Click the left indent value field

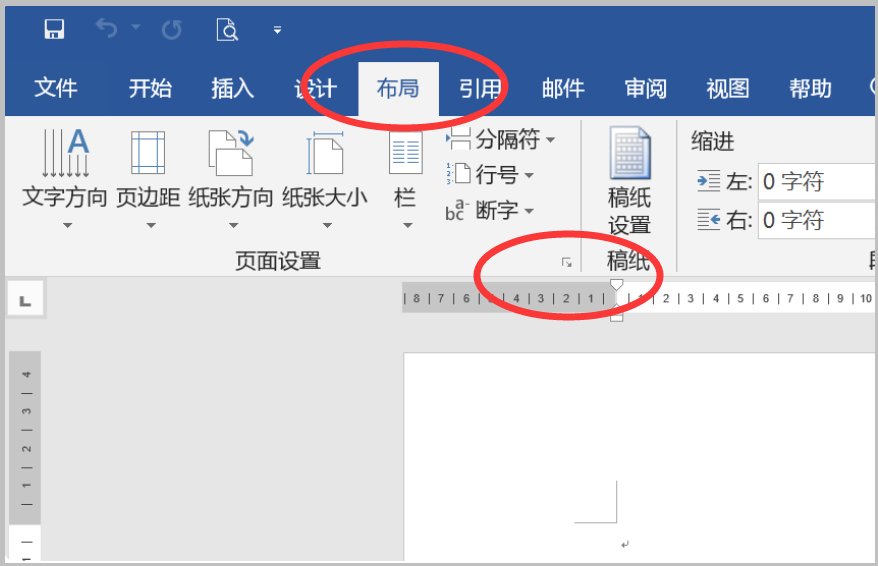(x=818, y=181)
